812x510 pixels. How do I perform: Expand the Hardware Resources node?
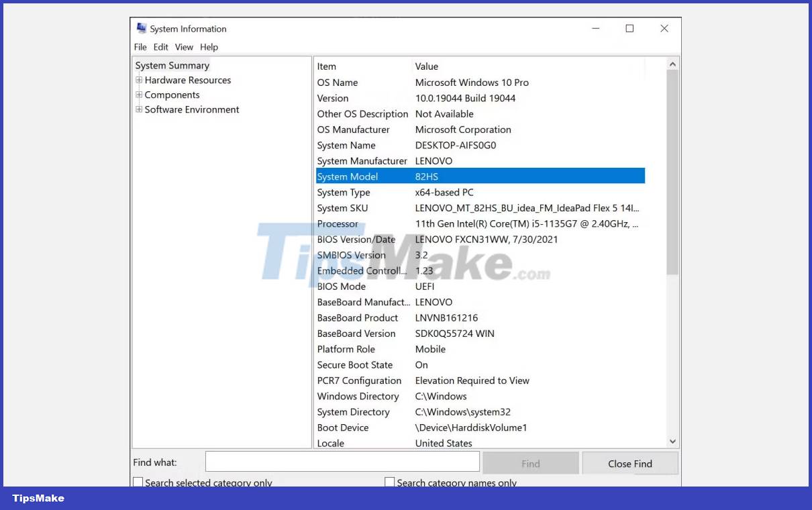[138, 80]
